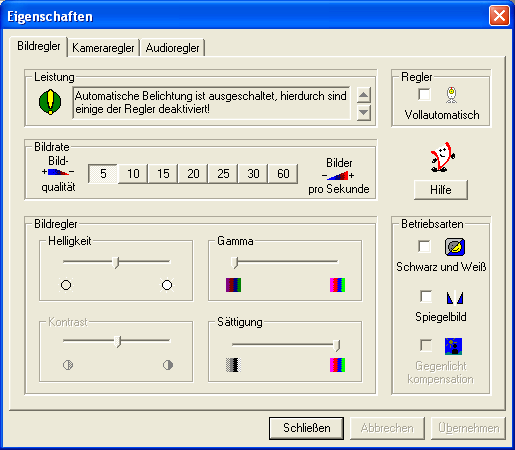This screenshot has height=450, width=515.
Task: Click the Schwarz und Weiß mode icon
Action: [455, 247]
